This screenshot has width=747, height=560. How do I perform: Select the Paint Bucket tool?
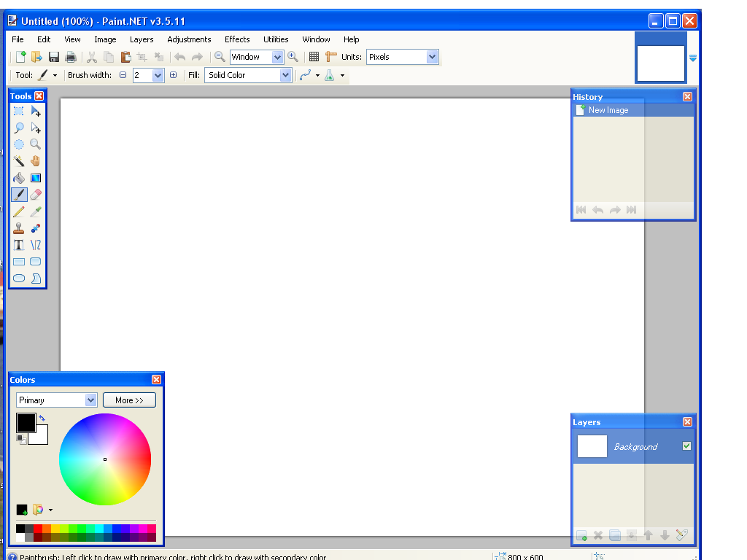click(19, 178)
